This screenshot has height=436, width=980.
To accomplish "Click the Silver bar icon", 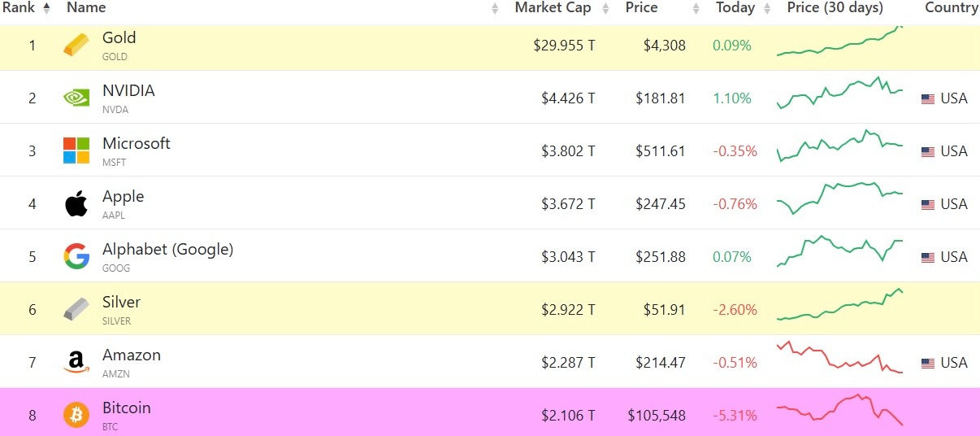I will tap(76, 310).
